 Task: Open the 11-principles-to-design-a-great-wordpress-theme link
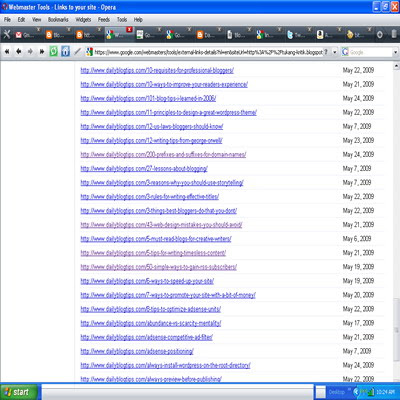tap(168, 112)
